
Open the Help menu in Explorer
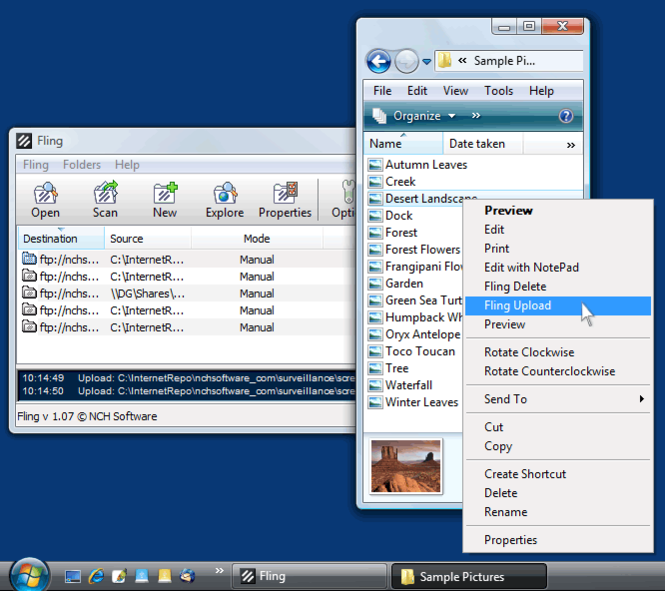(541, 91)
